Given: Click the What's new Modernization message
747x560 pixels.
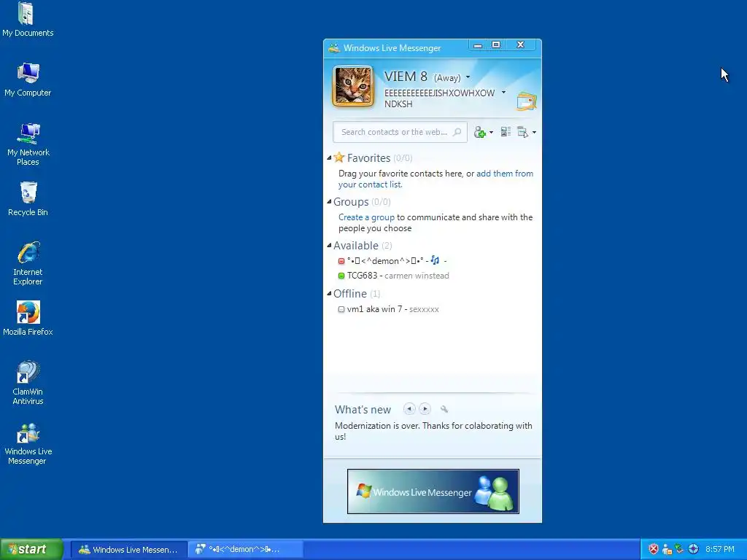Looking at the screenshot, I should coord(433,431).
